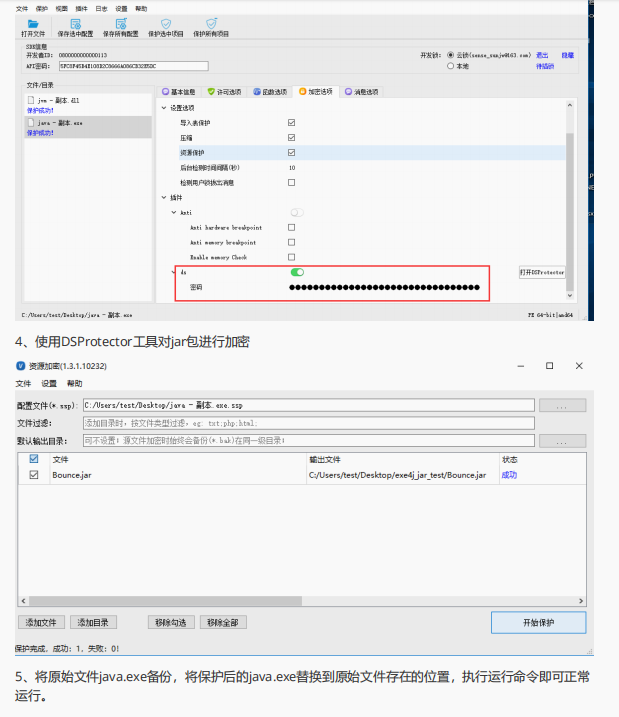
Task: Click 添加目录 button
Action: 93,622
